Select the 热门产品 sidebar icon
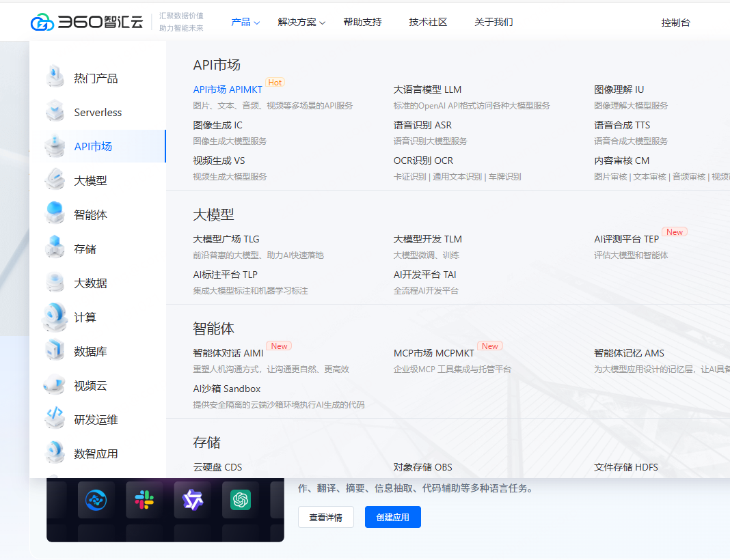The width and height of the screenshot is (730, 560). (x=55, y=76)
